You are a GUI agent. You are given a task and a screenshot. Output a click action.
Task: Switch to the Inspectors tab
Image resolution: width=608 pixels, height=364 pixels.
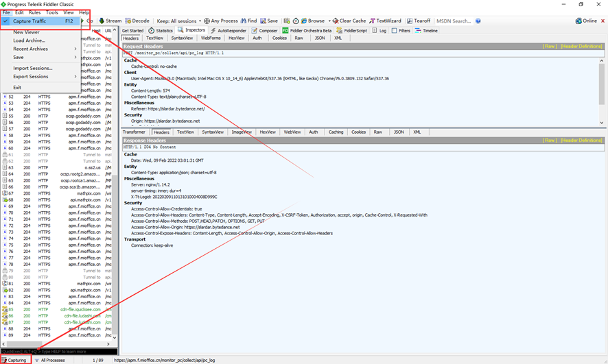[191, 30]
